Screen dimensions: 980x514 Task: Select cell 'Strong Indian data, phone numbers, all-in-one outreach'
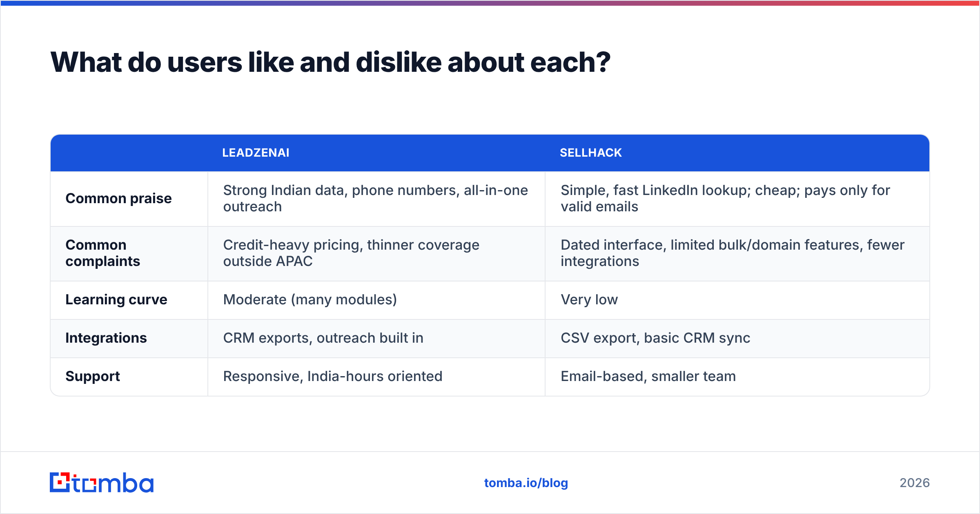coord(376,199)
